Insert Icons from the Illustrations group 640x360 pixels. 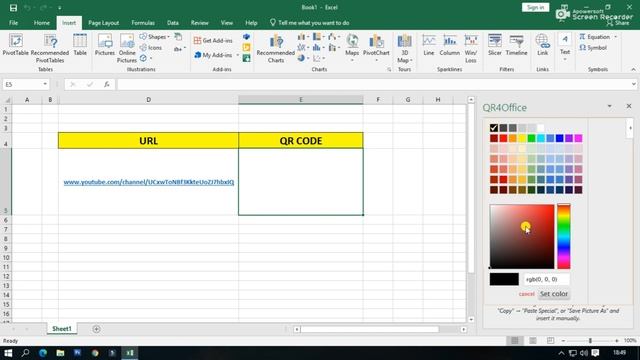tap(151, 48)
